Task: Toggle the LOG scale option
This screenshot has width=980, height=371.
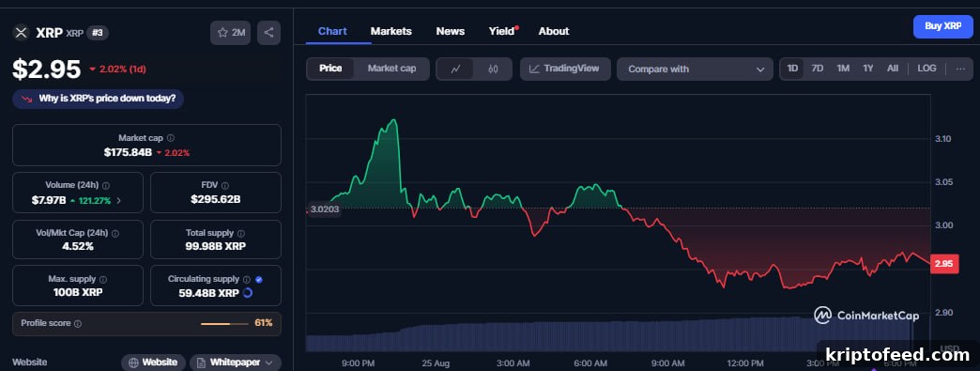Action: 926,69
